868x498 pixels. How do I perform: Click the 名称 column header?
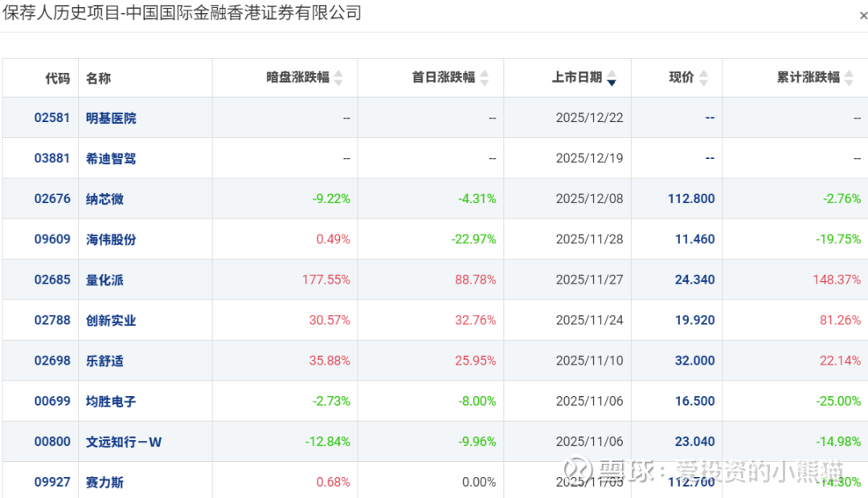pyautogui.click(x=99, y=78)
